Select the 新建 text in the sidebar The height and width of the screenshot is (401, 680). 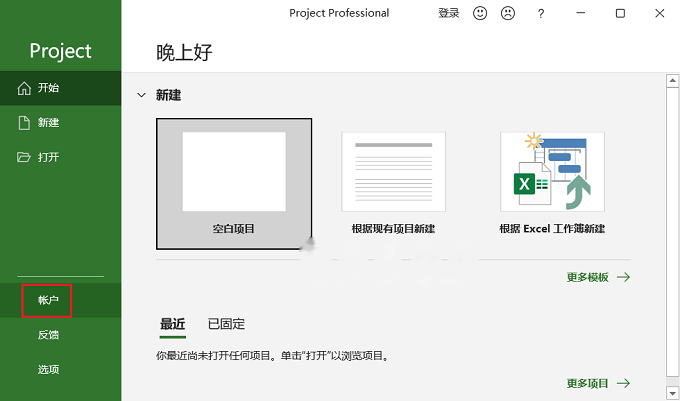pyautogui.click(x=48, y=123)
